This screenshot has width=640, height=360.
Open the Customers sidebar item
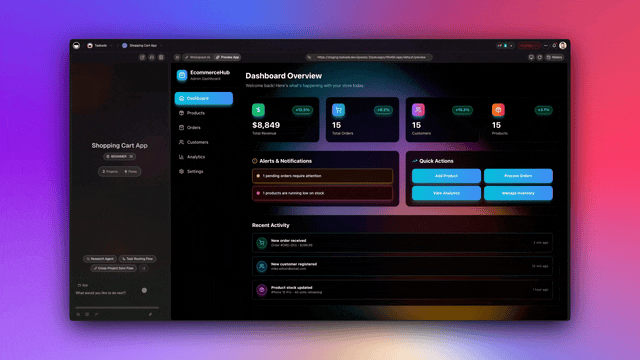(204, 142)
